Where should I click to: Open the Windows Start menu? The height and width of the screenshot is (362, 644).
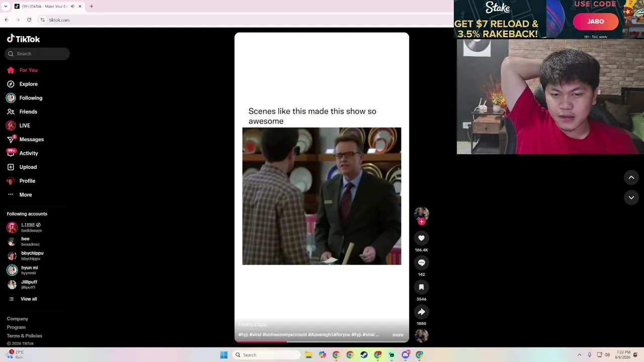point(224,355)
